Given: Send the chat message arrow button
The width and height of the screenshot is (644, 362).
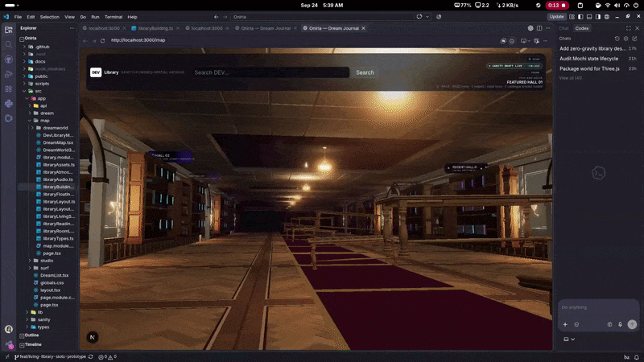Looking at the screenshot, I should pyautogui.click(x=632, y=324).
